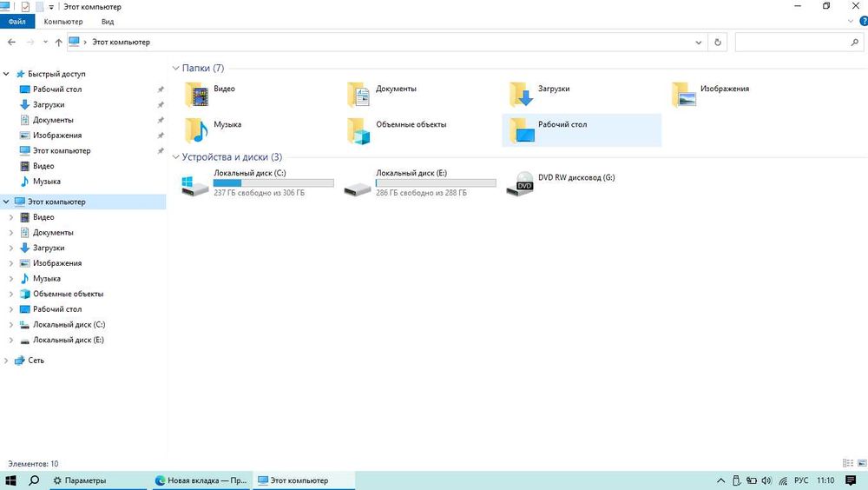The image size is (868, 490).
Task: Collapse the Этот компьютер tree node
Action: (x=6, y=202)
